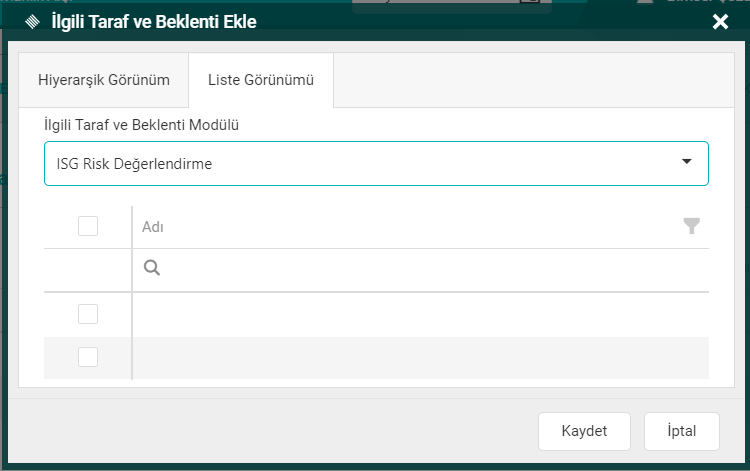This screenshot has height=471, width=750.
Task: Check the second row checkbox
Action: point(88,357)
